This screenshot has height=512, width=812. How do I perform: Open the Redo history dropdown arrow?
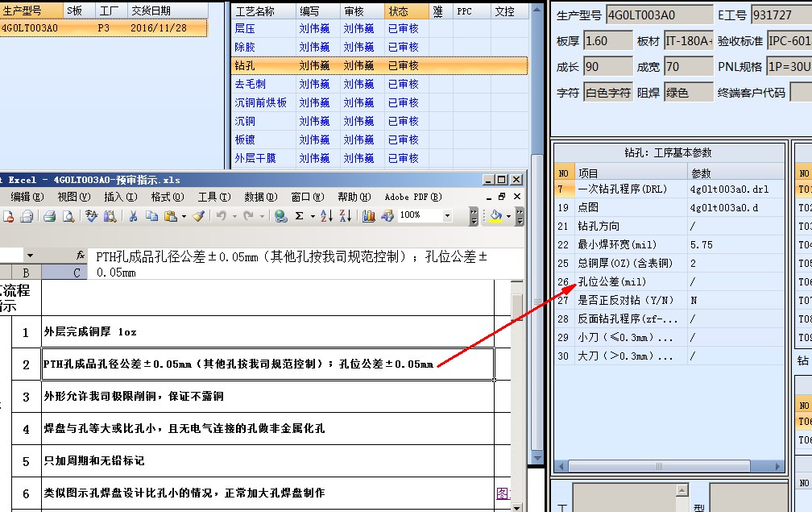coord(262,217)
